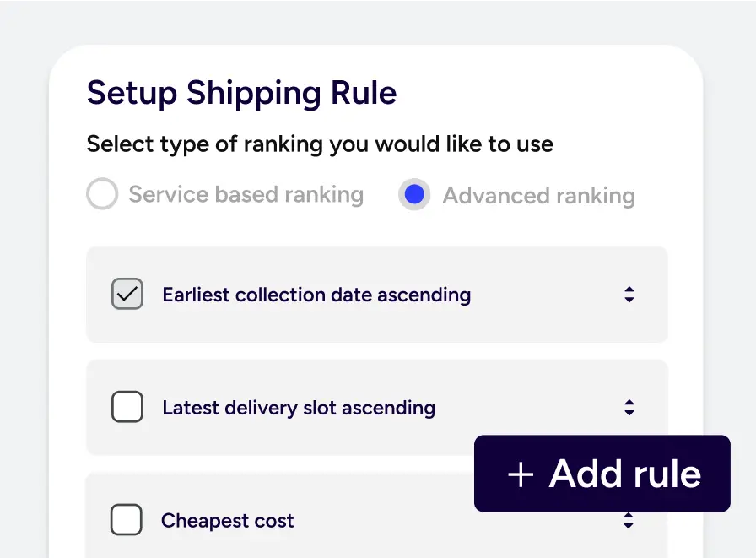
Task: Click reorder arrows on Latest delivery slot row
Action: [629, 408]
